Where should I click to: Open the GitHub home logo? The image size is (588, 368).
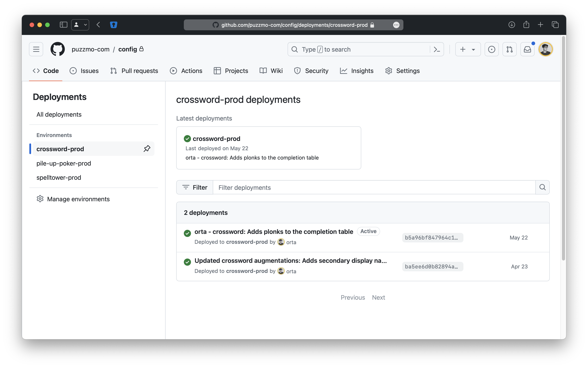tap(58, 49)
